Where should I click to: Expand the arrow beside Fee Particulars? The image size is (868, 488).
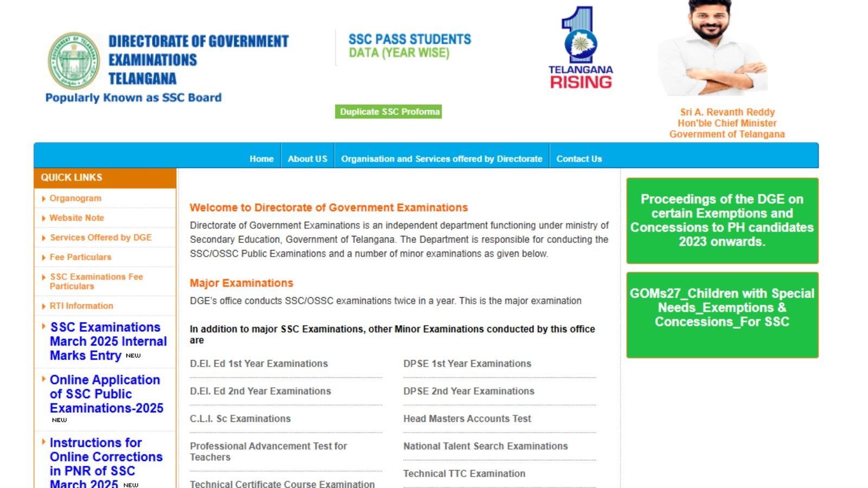(x=45, y=257)
